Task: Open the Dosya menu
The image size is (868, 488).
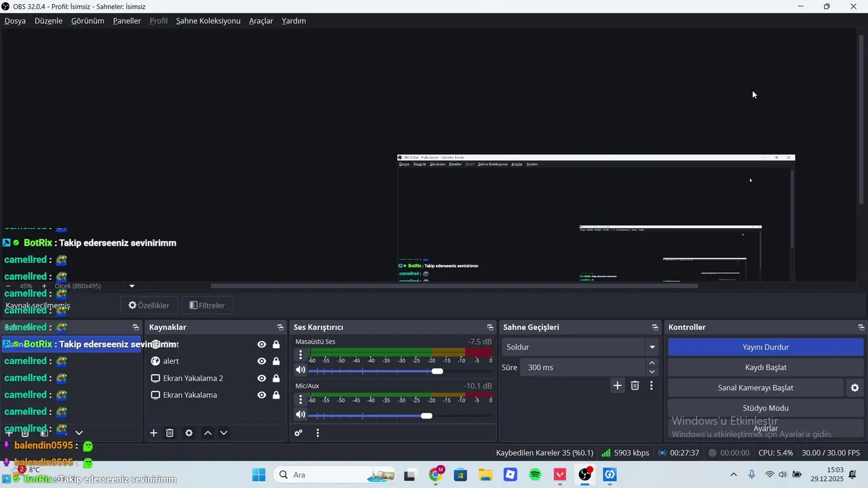Action: tap(15, 21)
